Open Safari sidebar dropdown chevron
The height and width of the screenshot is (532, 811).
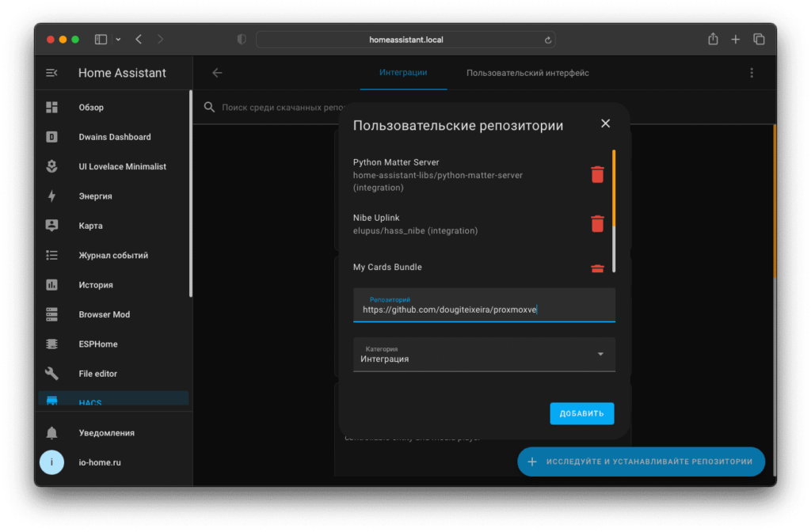[119, 40]
